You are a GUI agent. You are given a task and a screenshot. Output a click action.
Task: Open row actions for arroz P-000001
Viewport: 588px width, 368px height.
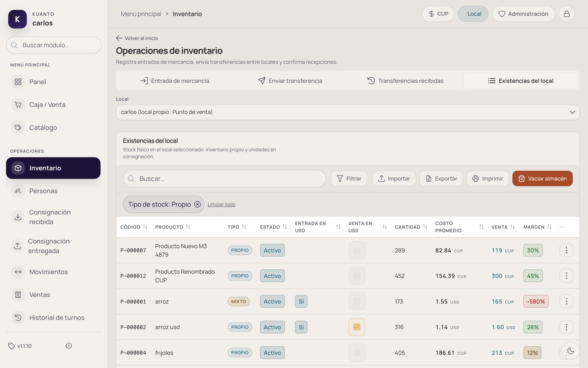click(566, 301)
